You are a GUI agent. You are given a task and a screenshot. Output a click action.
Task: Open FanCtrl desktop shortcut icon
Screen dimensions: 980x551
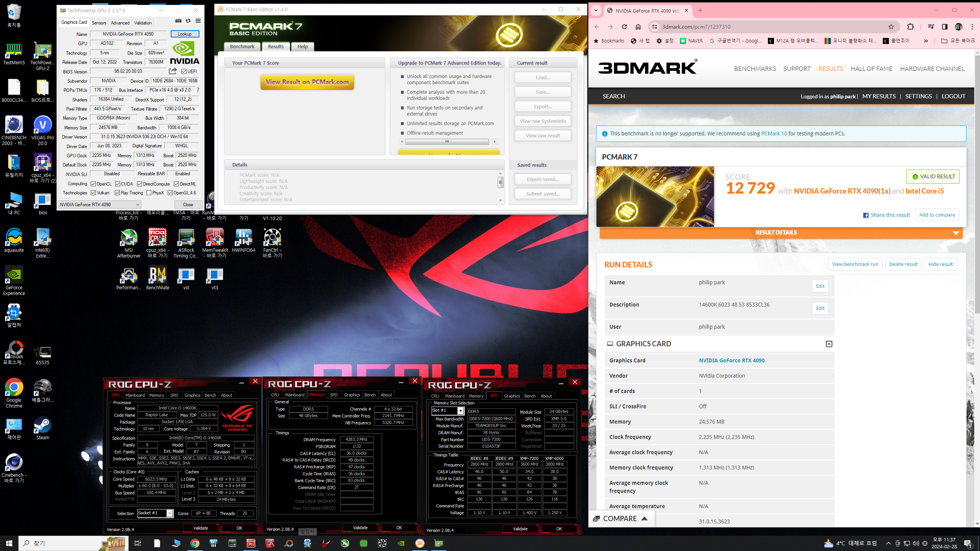coord(272,243)
